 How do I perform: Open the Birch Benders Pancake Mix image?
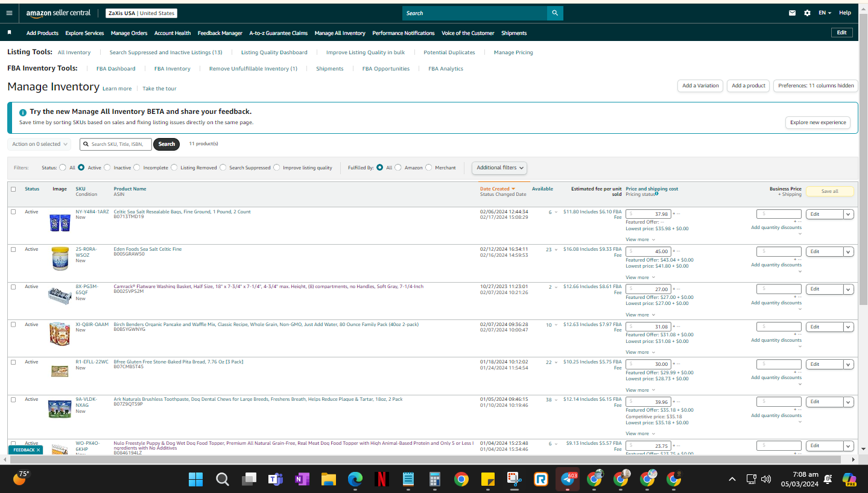click(60, 333)
